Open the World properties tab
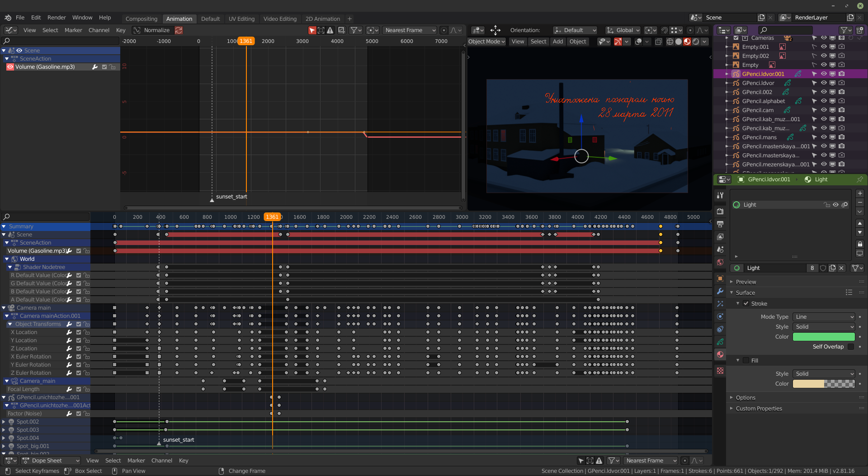This screenshot has width=868, height=476. click(720, 262)
